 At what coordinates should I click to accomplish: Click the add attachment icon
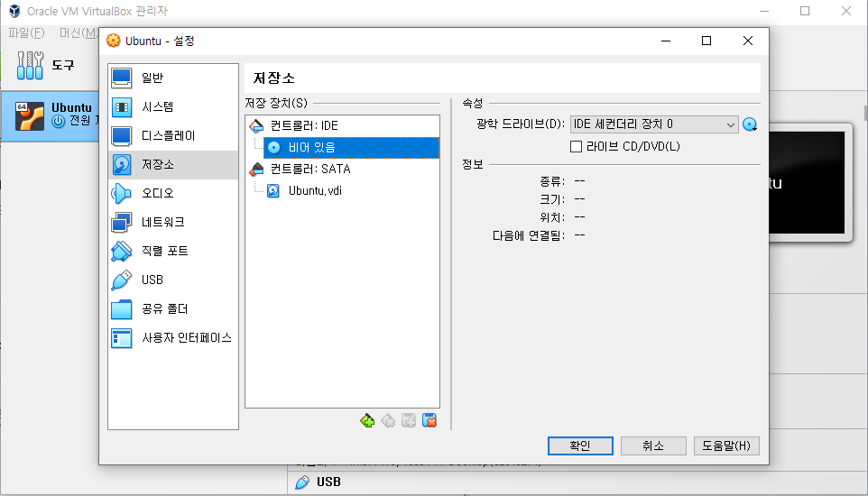(x=409, y=421)
